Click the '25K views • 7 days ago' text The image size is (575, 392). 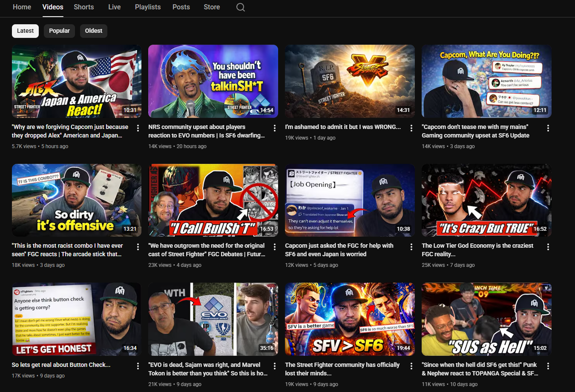coord(448,265)
